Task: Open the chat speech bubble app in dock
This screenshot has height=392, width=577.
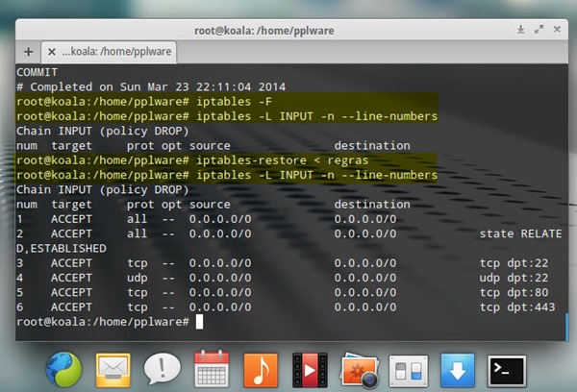Action: [x=162, y=369]
